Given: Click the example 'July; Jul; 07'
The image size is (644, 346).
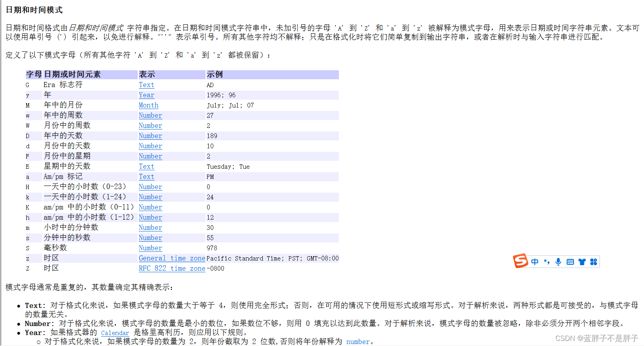Looking at the screenshot, I should [230, 105].
